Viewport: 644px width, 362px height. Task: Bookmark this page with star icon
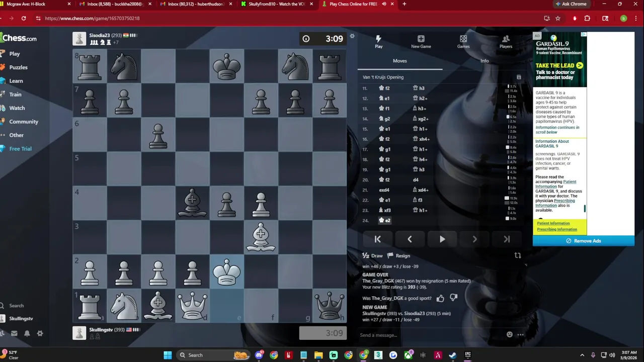(557, 18)
